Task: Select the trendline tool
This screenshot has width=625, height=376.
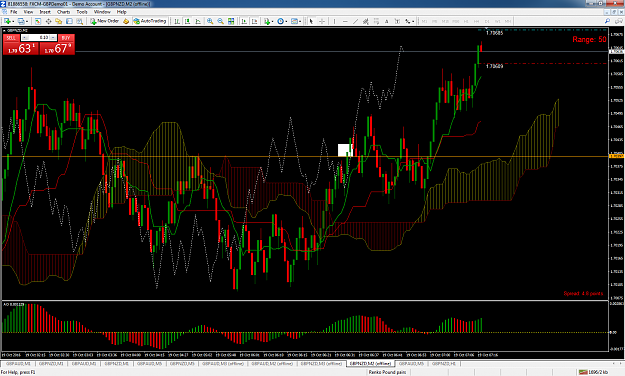Action: pyautogui.click(x=356, y=21)
